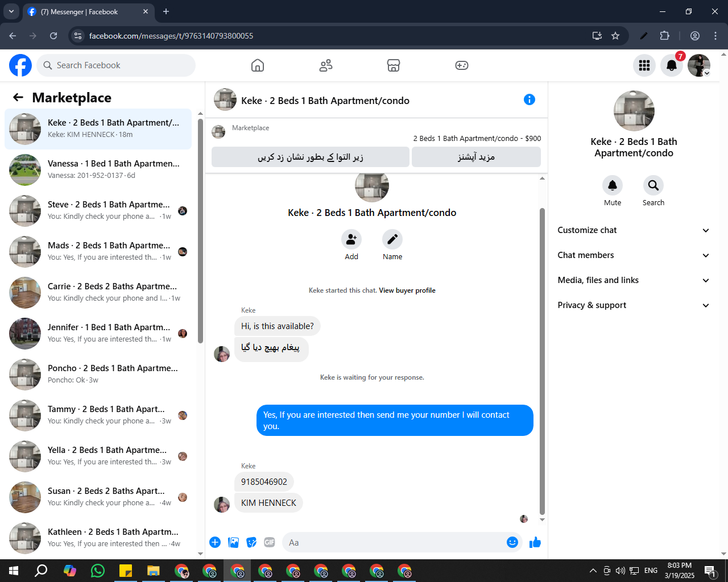Send a thumbs-up like
The image size is (728, 582).
[x=535, y=542]
